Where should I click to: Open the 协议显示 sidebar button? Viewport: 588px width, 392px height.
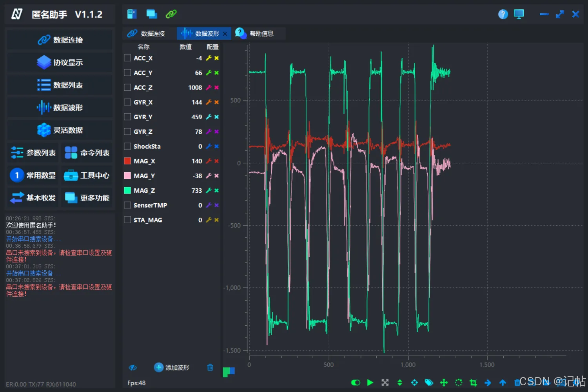click(x=60, y=62)
